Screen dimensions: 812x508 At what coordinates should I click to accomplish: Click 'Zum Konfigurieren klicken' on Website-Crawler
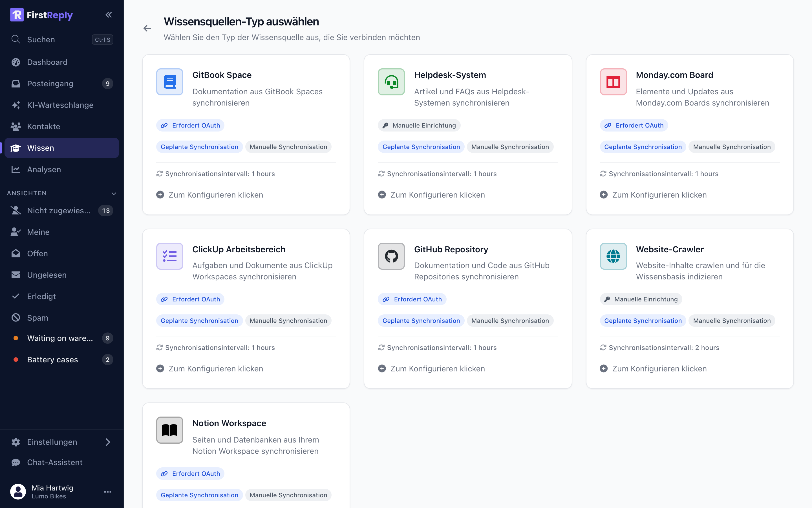click(x=659, y=369)
